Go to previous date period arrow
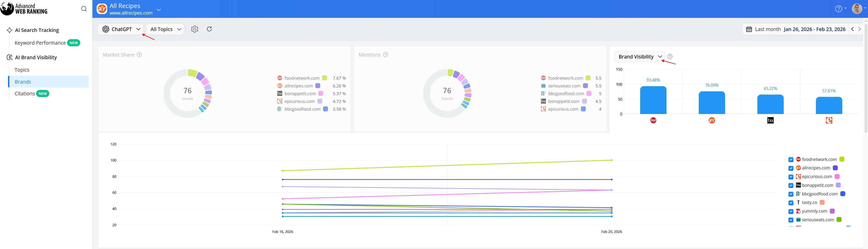The height and width of the screenshot is (249, 868). point(853,29)
